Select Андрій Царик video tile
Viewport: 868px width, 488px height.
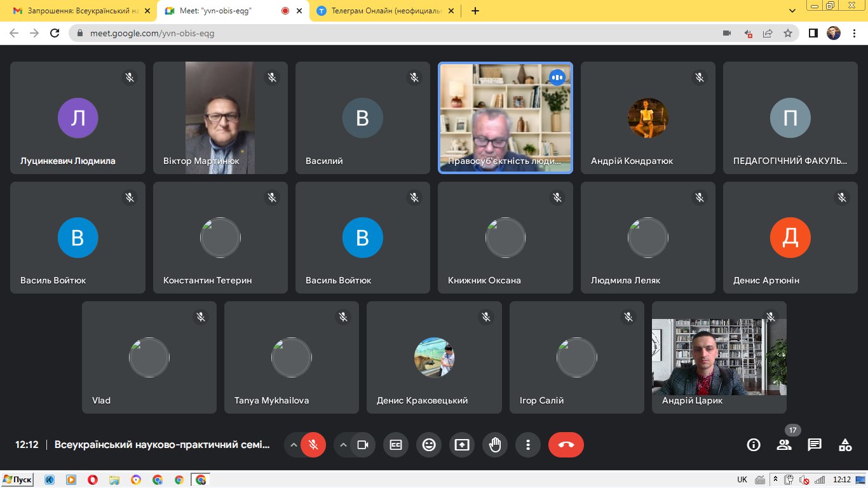719,357
